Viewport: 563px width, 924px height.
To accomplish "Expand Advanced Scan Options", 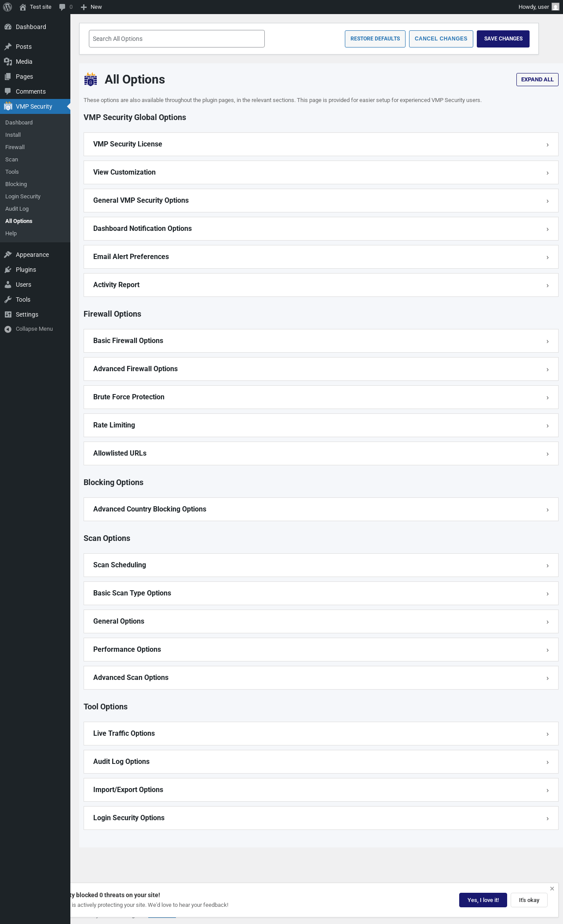I will coord(321,678).
